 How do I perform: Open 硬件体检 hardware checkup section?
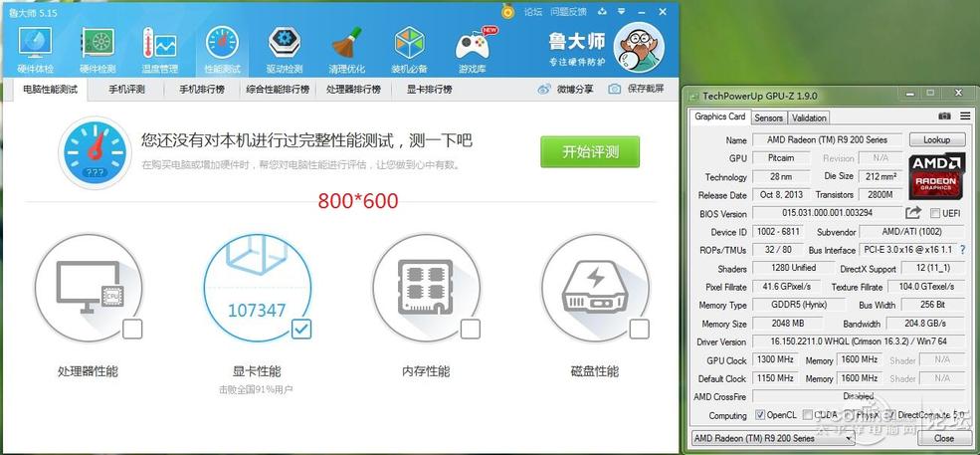tap(35, 50)
